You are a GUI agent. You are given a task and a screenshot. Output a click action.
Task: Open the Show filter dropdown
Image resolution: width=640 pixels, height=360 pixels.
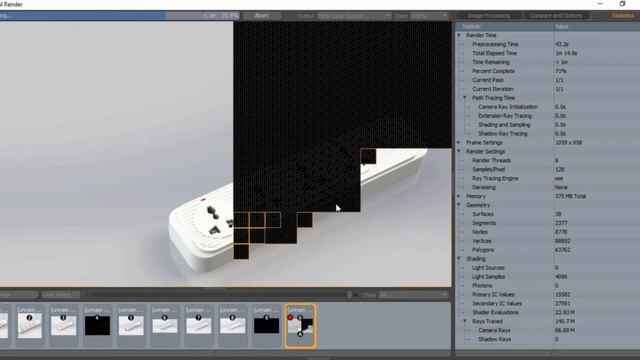pyautogui.click(x=413, y=295)
